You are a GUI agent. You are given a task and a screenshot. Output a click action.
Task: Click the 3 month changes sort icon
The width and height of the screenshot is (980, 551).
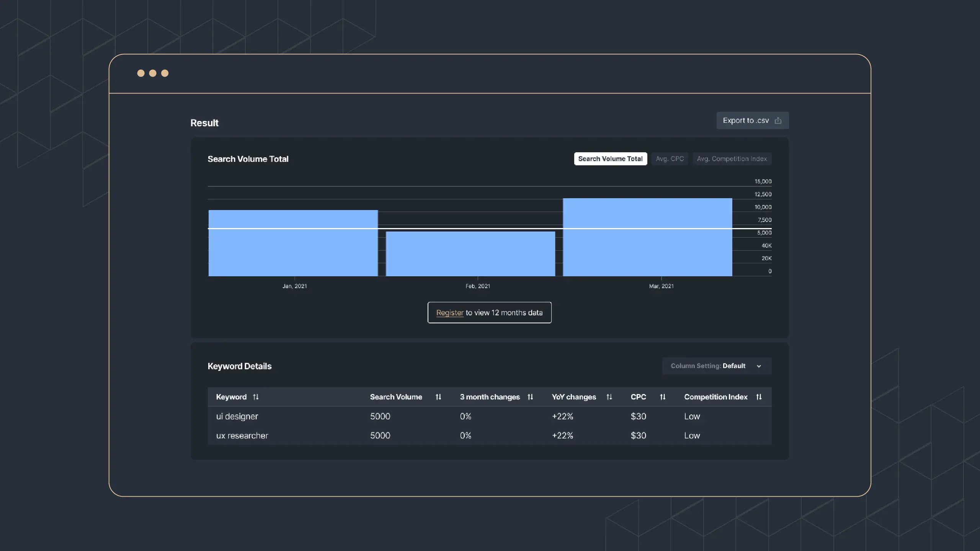(x=530, y=396)
